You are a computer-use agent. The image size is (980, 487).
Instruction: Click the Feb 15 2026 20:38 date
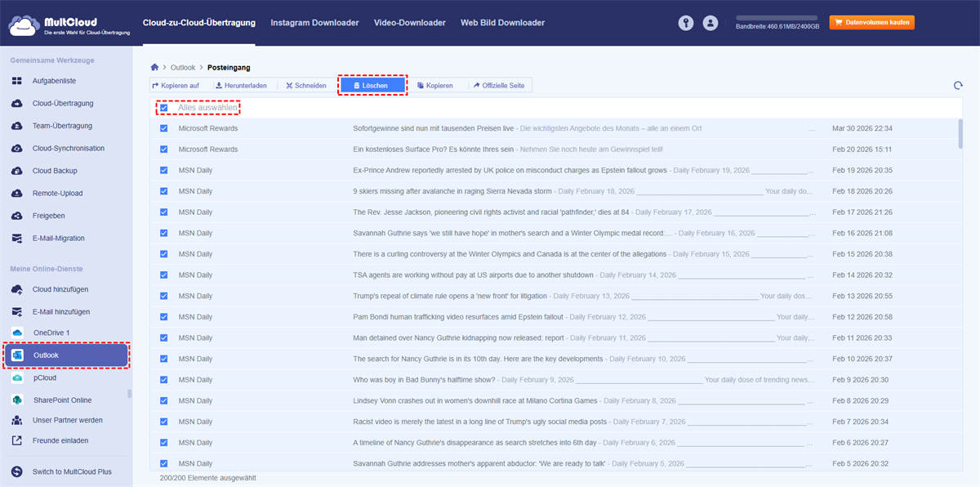coord(862,254)
